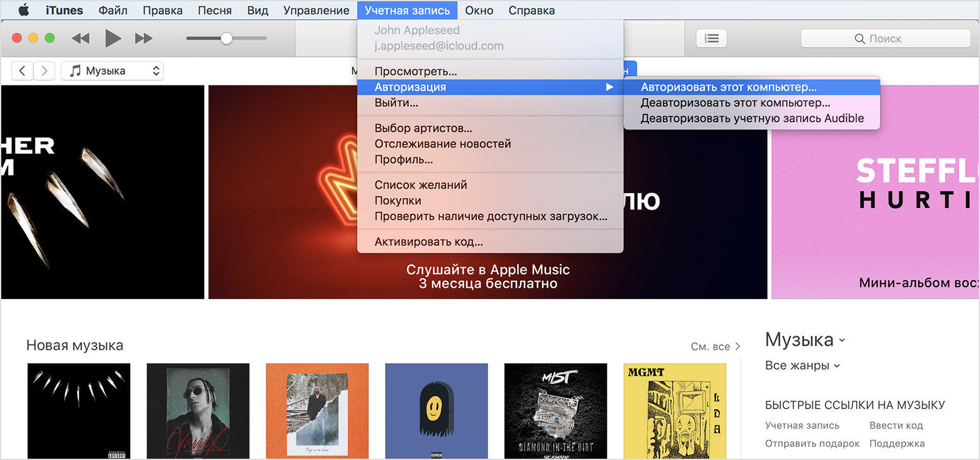Open the См. все link
This screenshot has height=460, width=980.
pyautogui.click(x=716, y=346)
